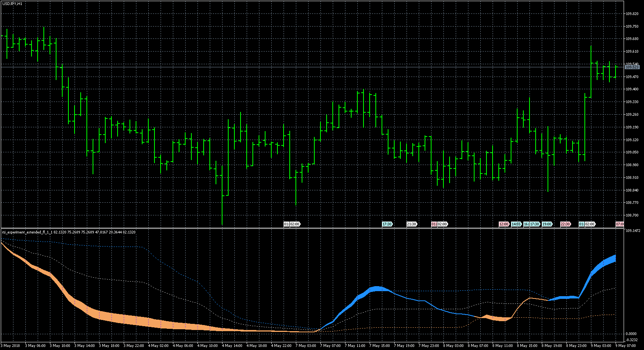Viewport: 644px width, 350px height.
Task: Click the cyan 17:30 marker beside 19:00
Action: [x=535, y=224]
